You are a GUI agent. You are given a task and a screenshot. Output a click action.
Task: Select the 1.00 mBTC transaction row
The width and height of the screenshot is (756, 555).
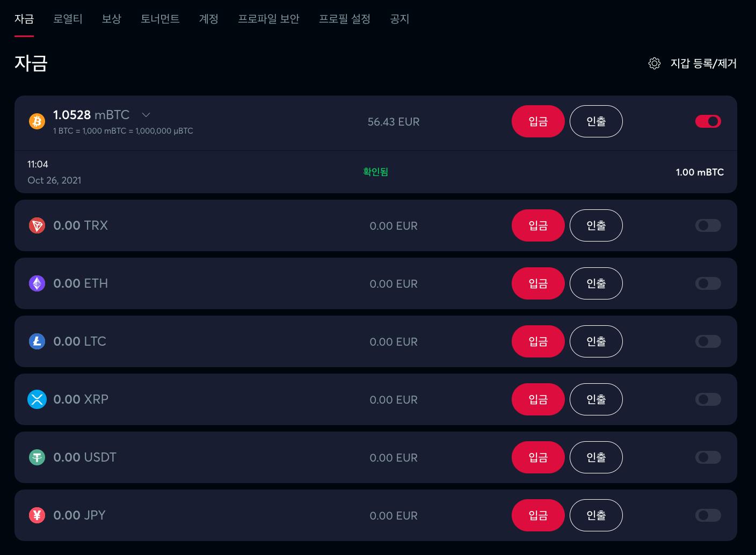(x=375, y=172)
